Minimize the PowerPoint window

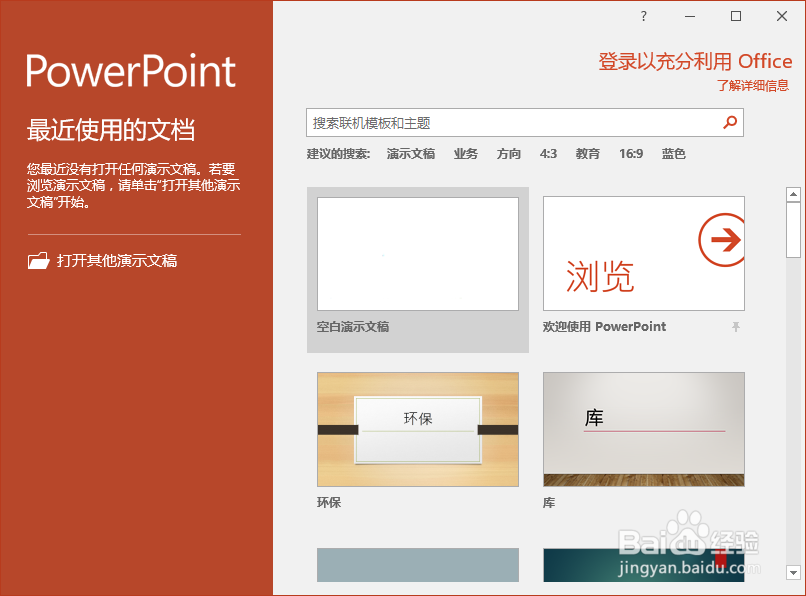[690, 16]
